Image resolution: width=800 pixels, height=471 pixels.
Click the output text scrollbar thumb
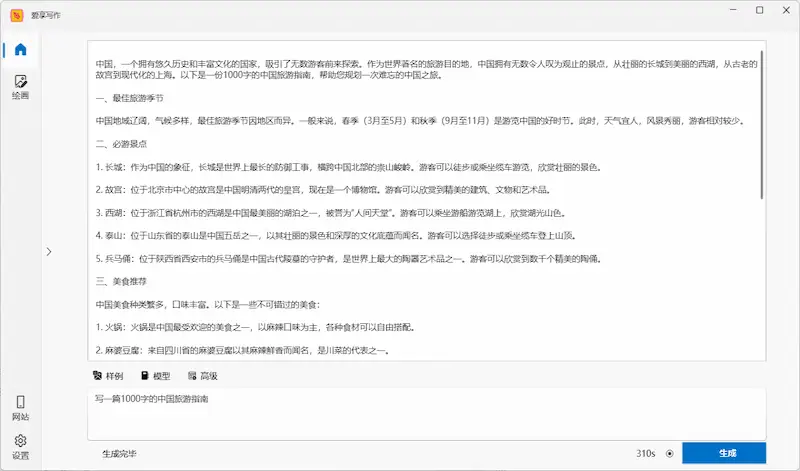[x=762, y=125]
